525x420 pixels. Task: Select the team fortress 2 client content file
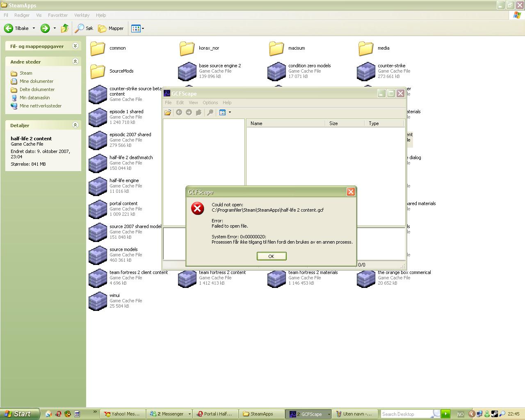pyautogui.click(x=128, y=278)
